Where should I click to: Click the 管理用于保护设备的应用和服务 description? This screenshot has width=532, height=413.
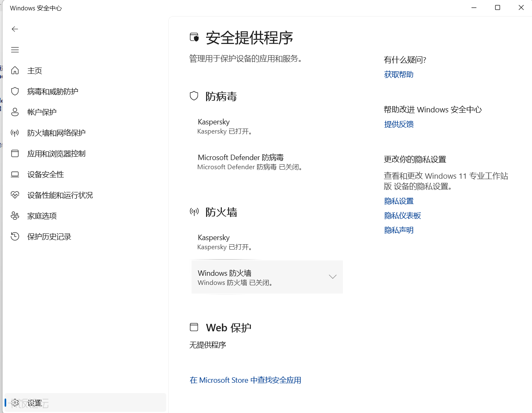247,59
